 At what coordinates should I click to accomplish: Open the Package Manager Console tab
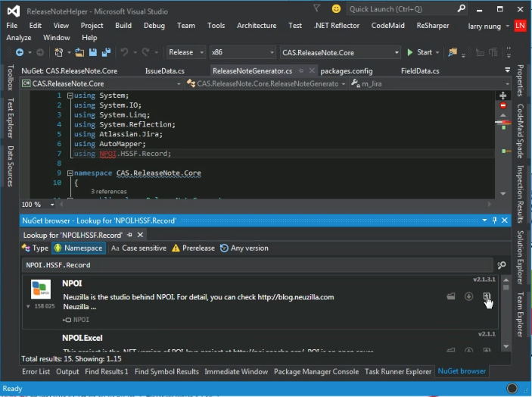[x=316, y=371]
